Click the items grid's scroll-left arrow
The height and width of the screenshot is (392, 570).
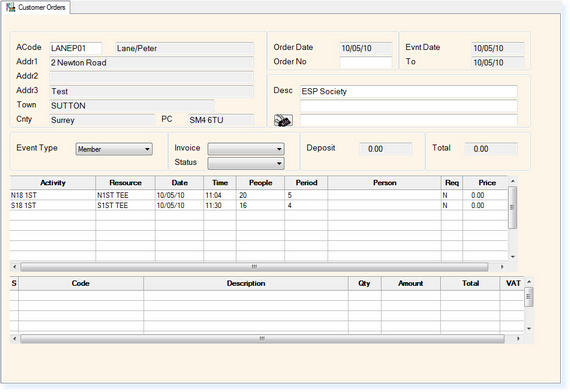[15, 339]
